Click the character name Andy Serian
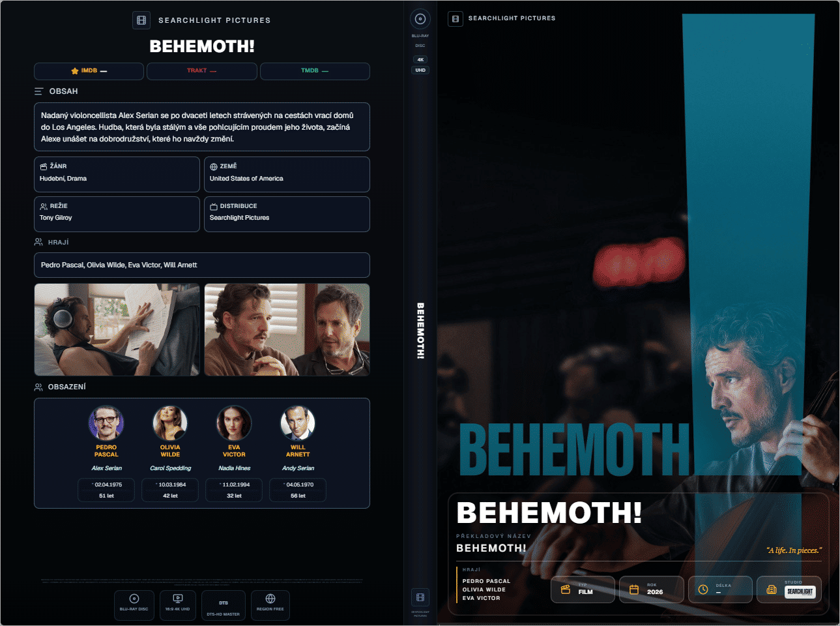This screenshot has width=840, height=626. pos(298,468)
